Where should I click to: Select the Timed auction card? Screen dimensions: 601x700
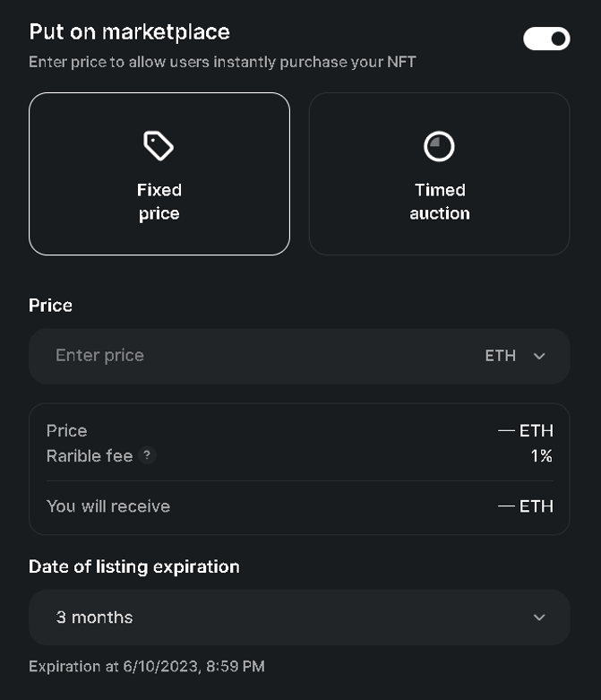(x=440, y=174)
